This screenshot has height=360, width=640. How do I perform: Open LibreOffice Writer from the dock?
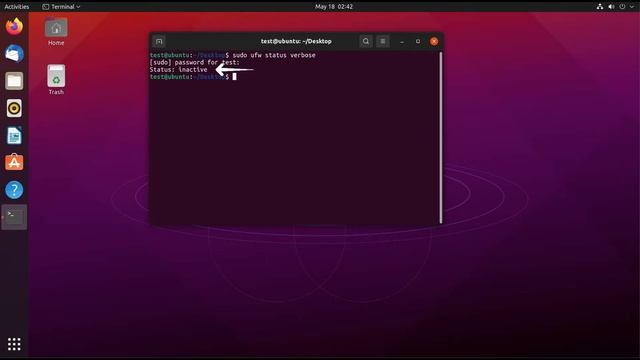(x=14, y=136)
